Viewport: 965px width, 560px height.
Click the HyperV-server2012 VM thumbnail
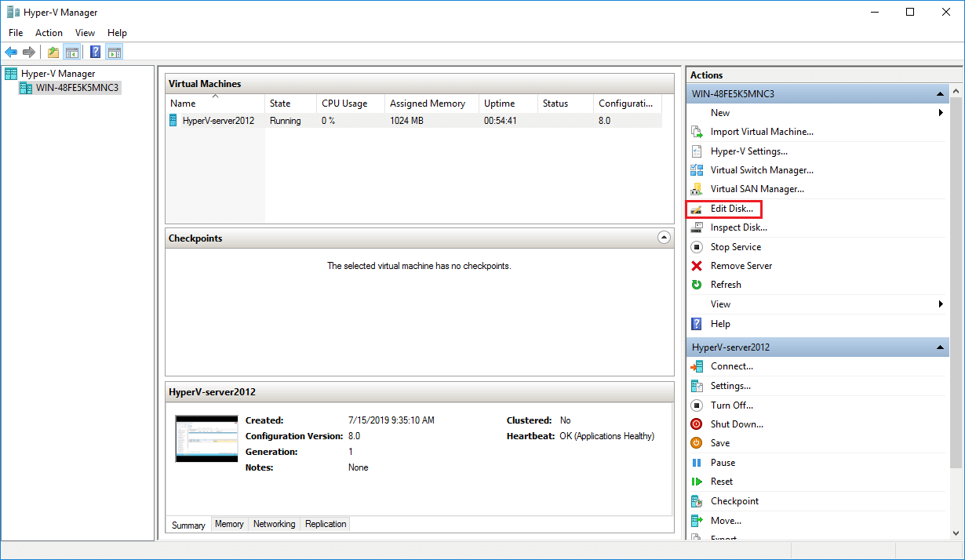[x=206, y=438]
